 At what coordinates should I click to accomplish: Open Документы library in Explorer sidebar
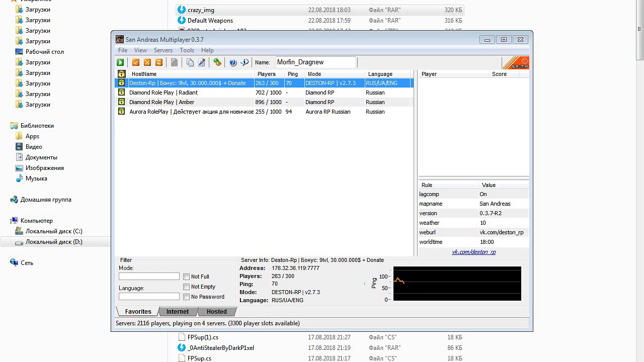[x=41, y=157]
